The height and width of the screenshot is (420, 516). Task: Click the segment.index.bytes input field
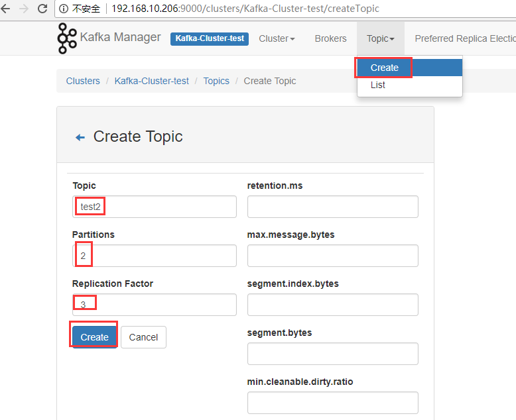tap(333, 305)
